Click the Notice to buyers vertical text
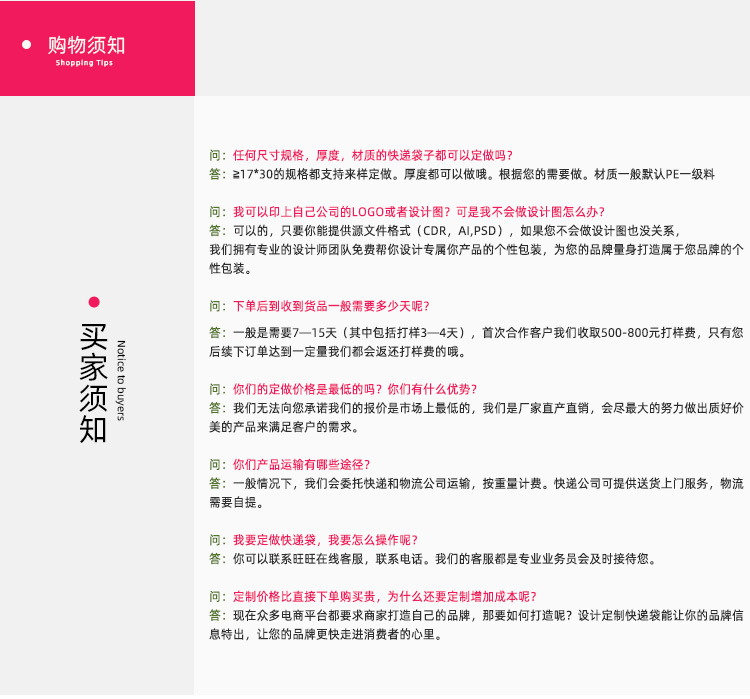Viewport: 750px width, 699px height. click(121, 380)
